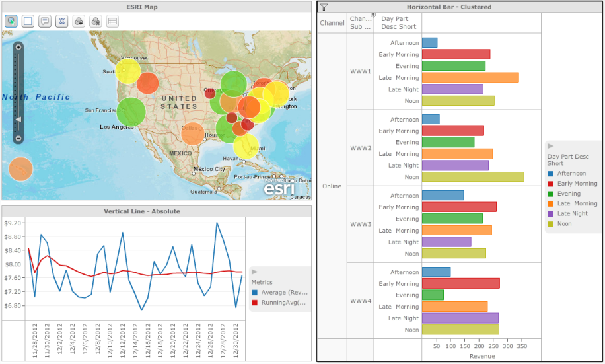Image resolution: width=605 pixels, height=364 pixels.
Task: Click the filter funnel icon
Action: 324,7
